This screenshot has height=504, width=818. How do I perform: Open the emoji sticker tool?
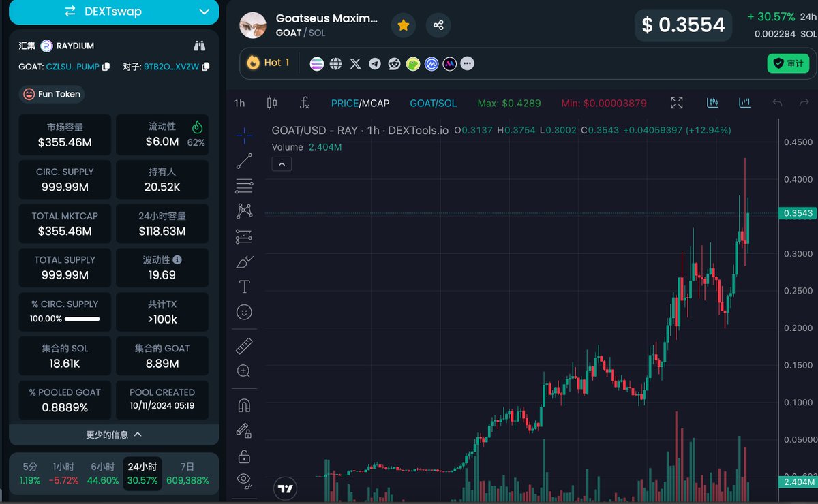(x=244, y=312)
